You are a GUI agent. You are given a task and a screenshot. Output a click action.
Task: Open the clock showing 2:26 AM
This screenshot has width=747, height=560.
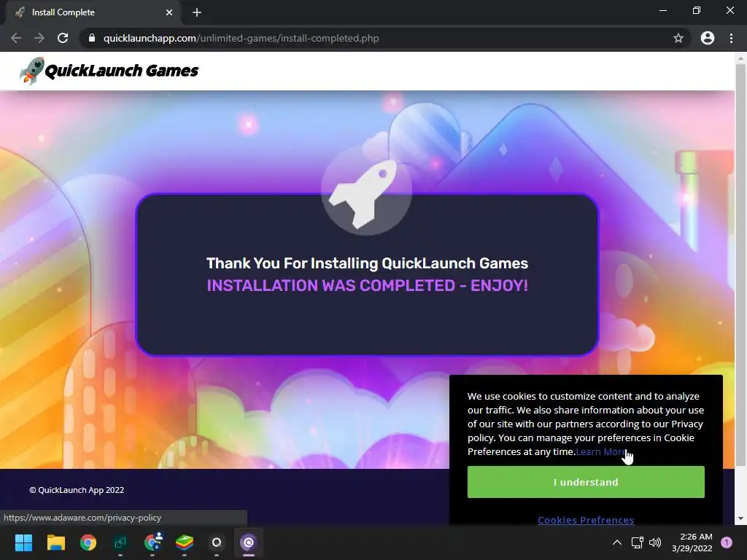coord(692,542)
